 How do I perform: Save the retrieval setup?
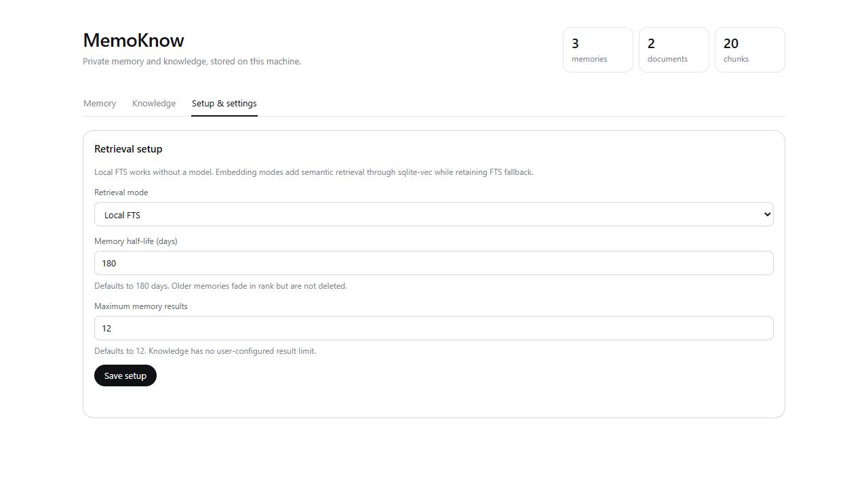[125, 375]
